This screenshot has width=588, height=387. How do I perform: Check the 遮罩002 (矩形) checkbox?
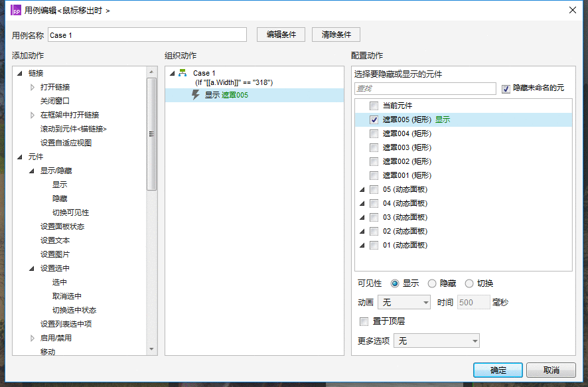374,161
